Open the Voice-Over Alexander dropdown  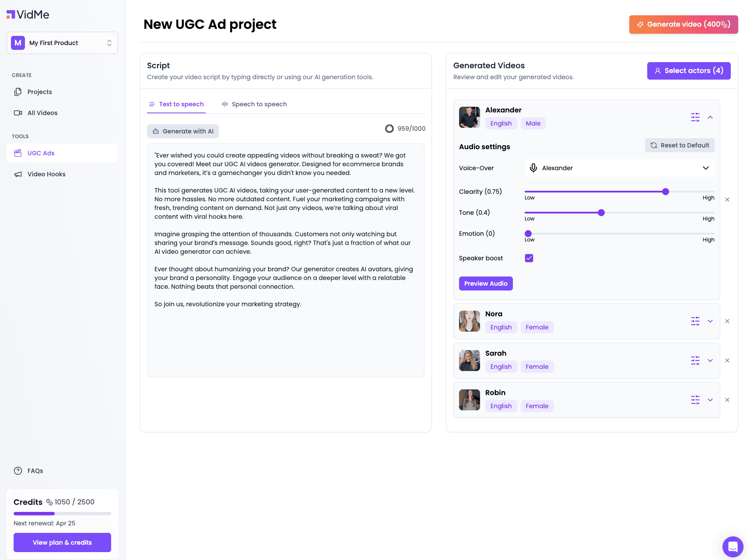pos(620,168)
